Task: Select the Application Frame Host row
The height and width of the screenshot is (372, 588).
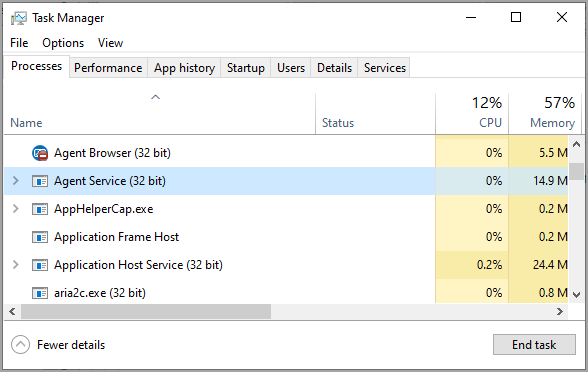Action: point(286,237)
